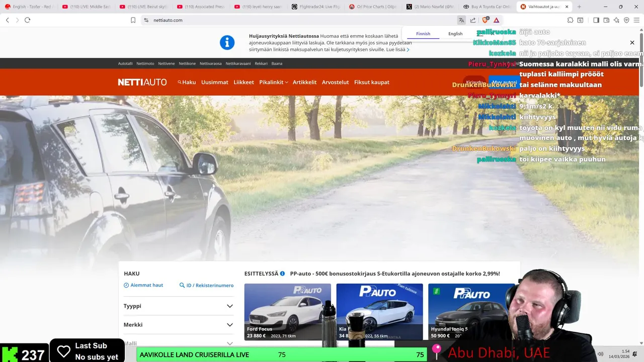
Task: Expand Pikalinkit dropdown menu
Action: coord(274,82)
